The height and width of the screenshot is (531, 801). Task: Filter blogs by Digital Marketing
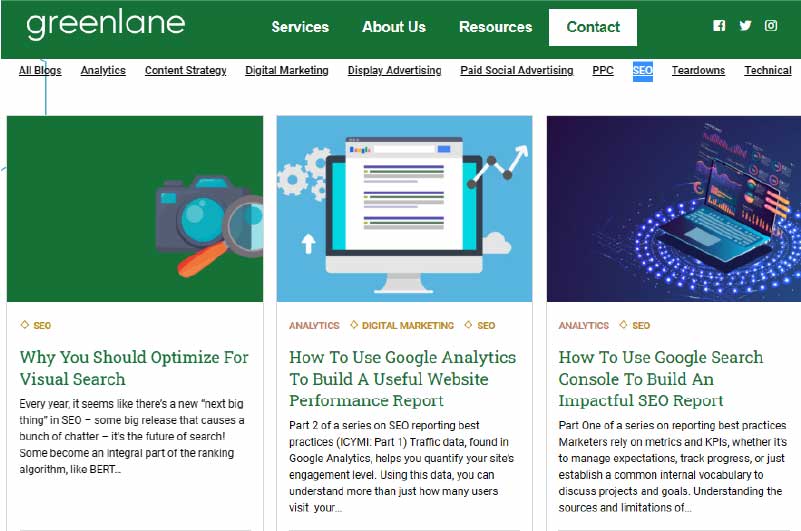point(287,71)
